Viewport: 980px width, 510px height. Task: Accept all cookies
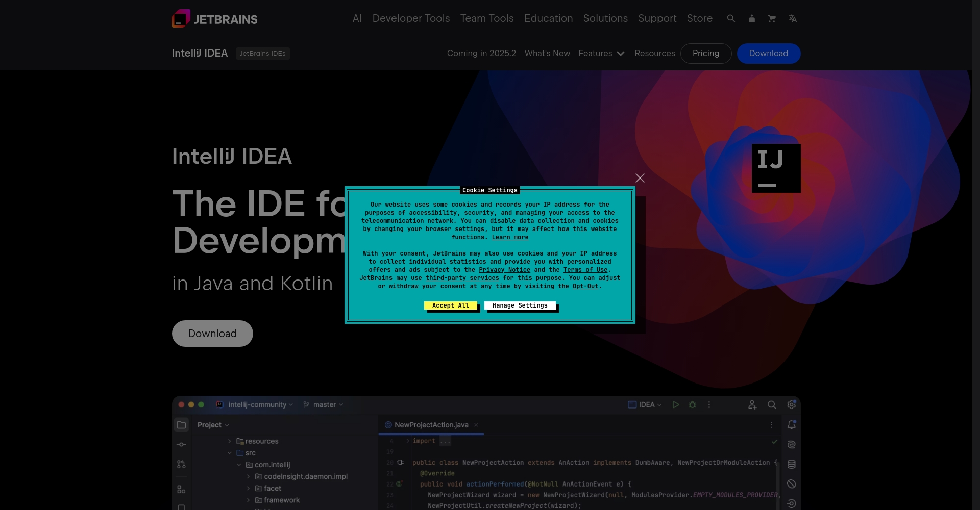[x=451, y=306]
